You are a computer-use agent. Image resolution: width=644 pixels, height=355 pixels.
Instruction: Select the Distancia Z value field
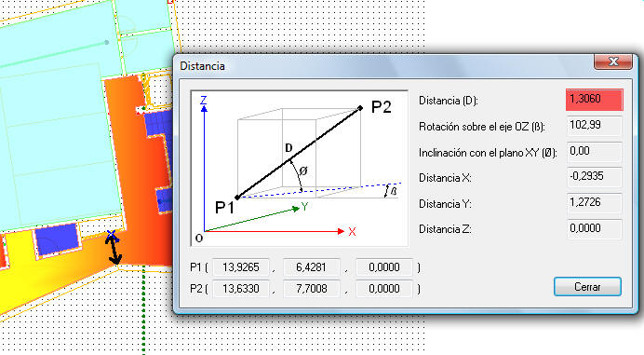(x=595, y=229)
